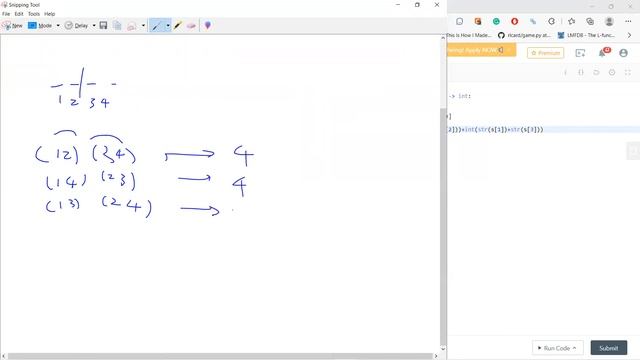Click the curly braces format icon
The width and height of the screenshot is (640, 360).
pyautogui.click(x=581, y=72)
